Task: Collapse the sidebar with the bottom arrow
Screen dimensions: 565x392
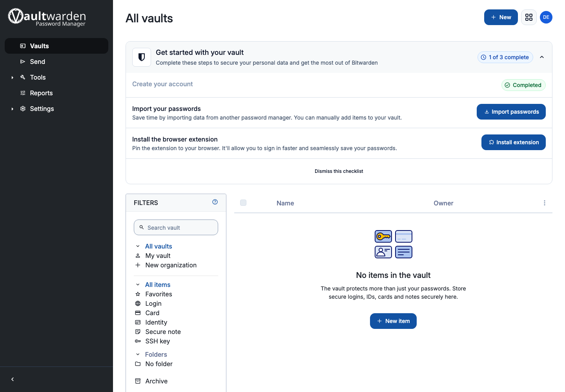Action: pyautogui.click(x=13, y=379)
